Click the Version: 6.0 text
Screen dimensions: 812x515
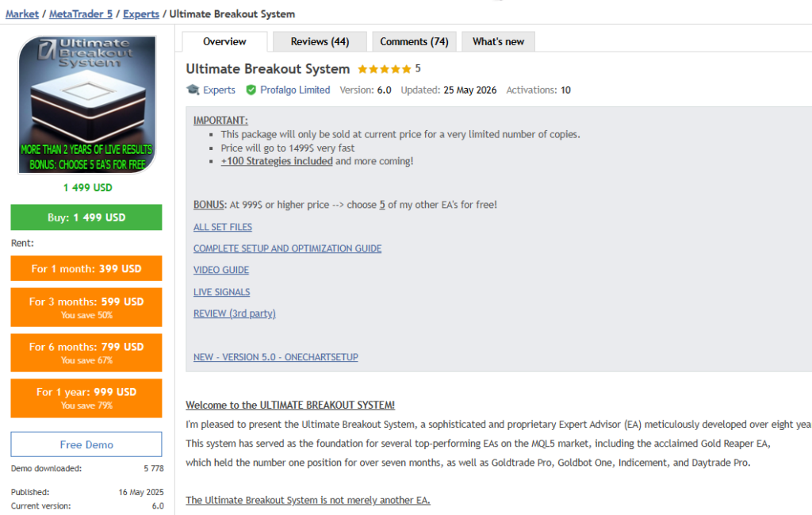coord(366,90)
